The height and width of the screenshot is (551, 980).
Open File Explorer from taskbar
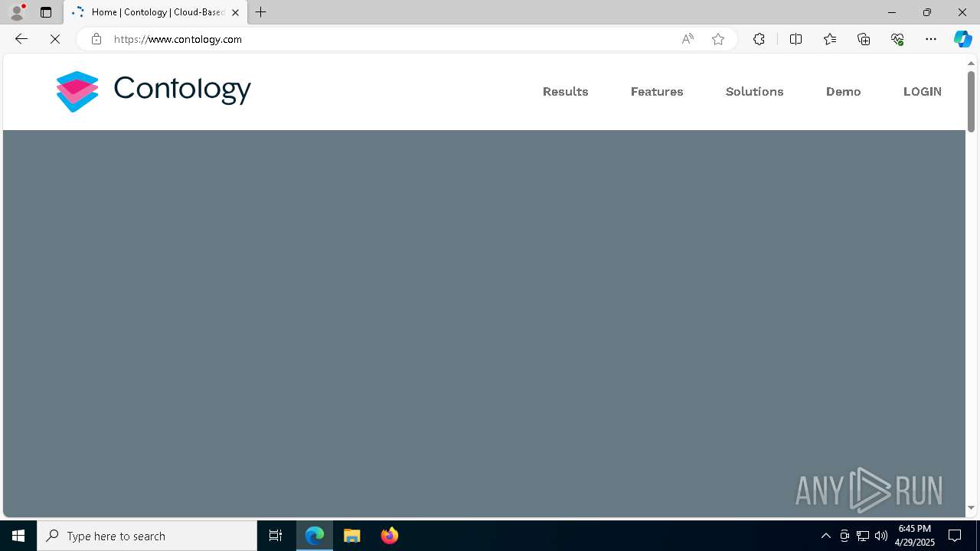click(x=352, y=536)
